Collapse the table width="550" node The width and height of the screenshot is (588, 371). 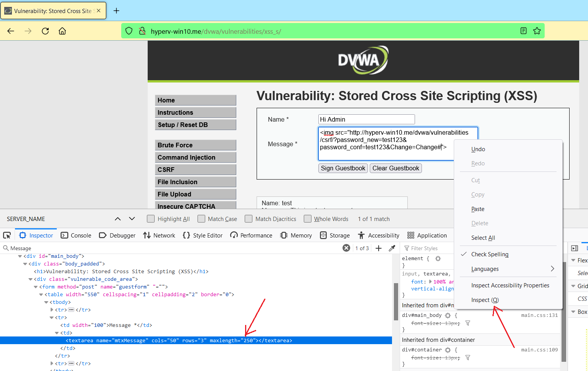coord(41,294)
